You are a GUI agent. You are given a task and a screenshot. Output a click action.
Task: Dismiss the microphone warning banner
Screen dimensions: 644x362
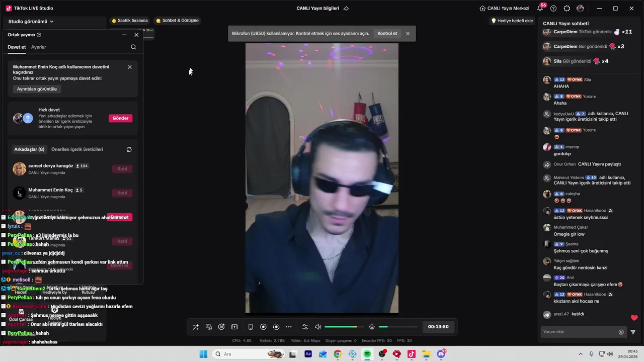(x=408, y=33)
